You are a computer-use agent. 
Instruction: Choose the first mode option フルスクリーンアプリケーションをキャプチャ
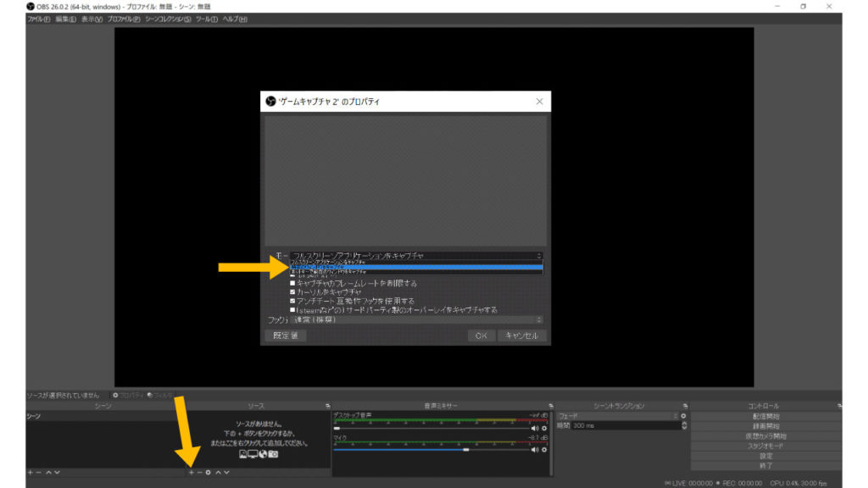click(416, 262)
